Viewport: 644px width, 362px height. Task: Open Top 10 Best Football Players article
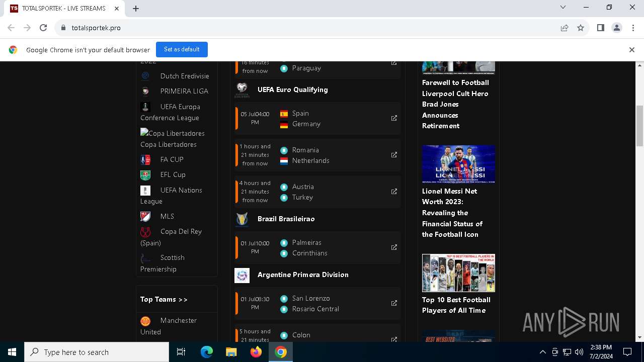(456, 305)
